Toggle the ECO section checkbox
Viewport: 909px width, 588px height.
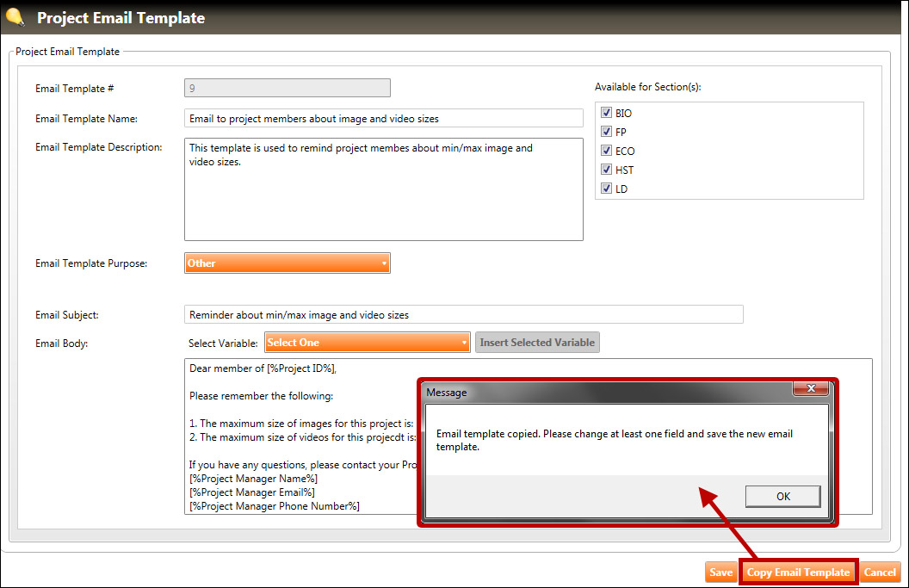607,151
